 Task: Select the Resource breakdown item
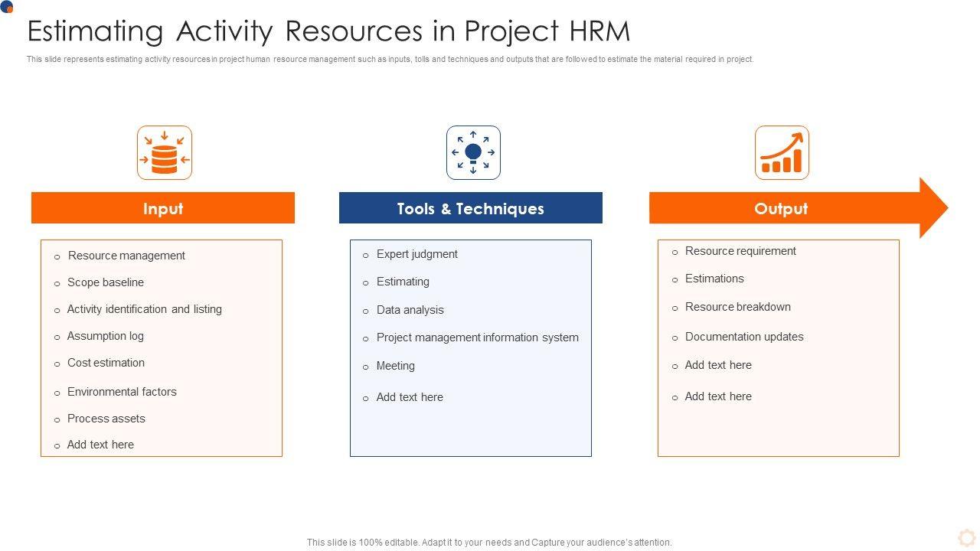pos(738,307)
